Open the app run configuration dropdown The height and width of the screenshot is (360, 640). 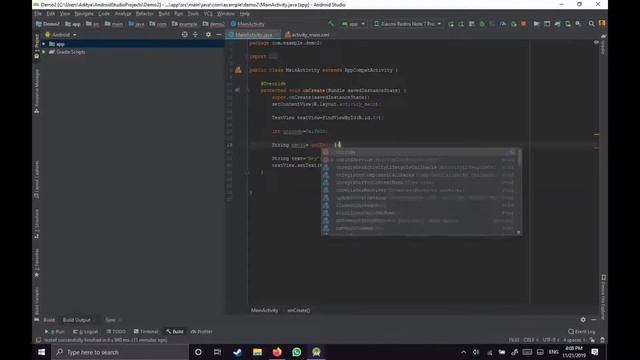(x=353, y=24)
